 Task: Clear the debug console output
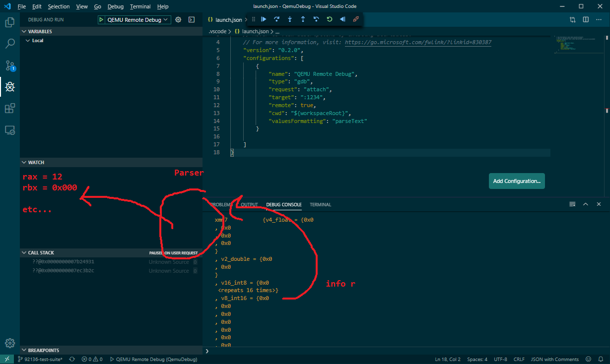coord(572,204)
